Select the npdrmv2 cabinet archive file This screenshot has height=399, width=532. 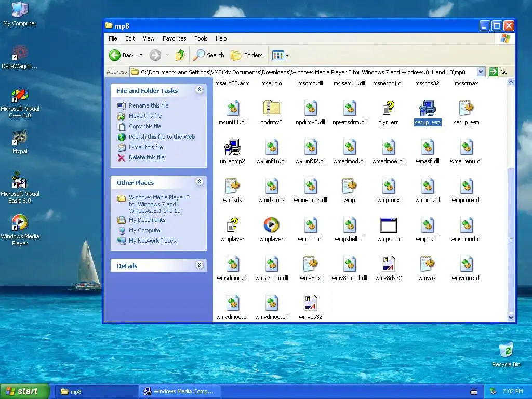pyautogui.click(x=271, y=113)
